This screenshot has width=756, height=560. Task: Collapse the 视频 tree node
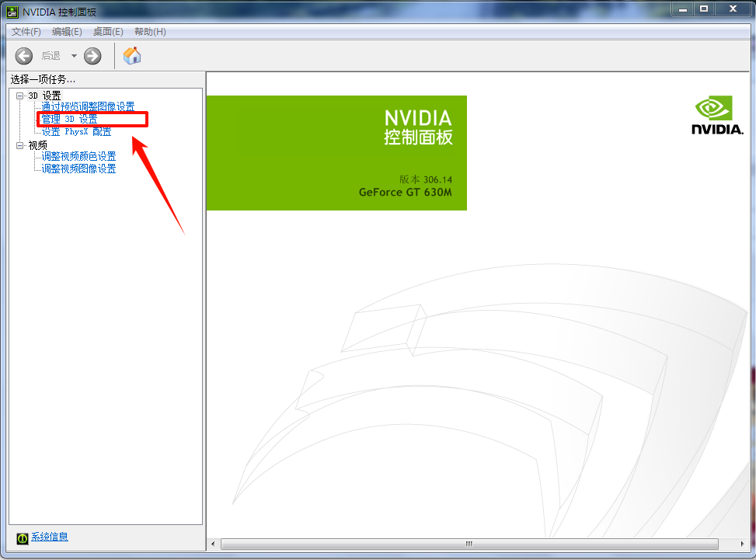coord(20,145)
